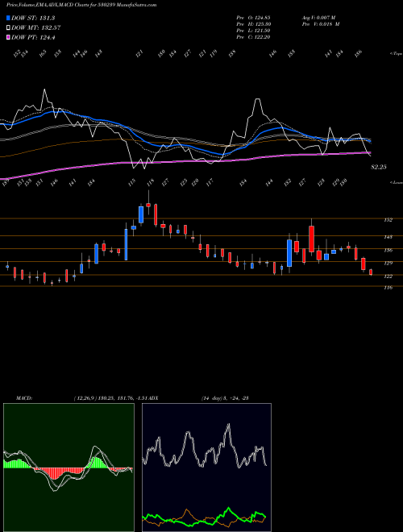Viewport: 403px width, 532px height.
Task: Click the 'Avg V: 0.007 M' volume text
Action: 319,18
